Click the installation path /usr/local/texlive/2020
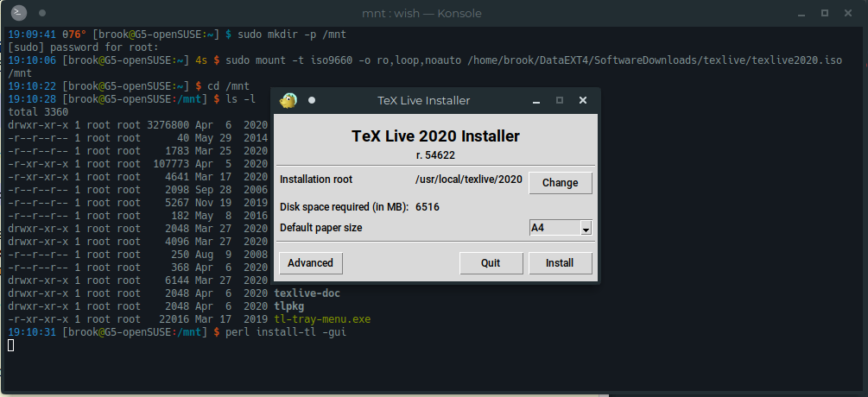The image size is (868, 397). click(468, 180)
